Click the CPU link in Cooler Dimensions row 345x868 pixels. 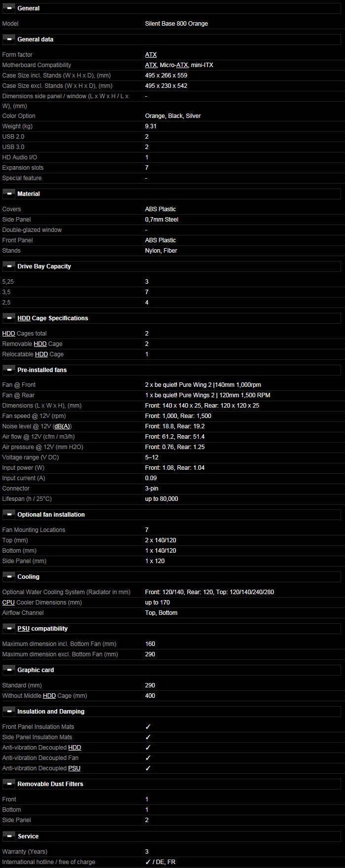pyautogui.click(x=8, y=603)
